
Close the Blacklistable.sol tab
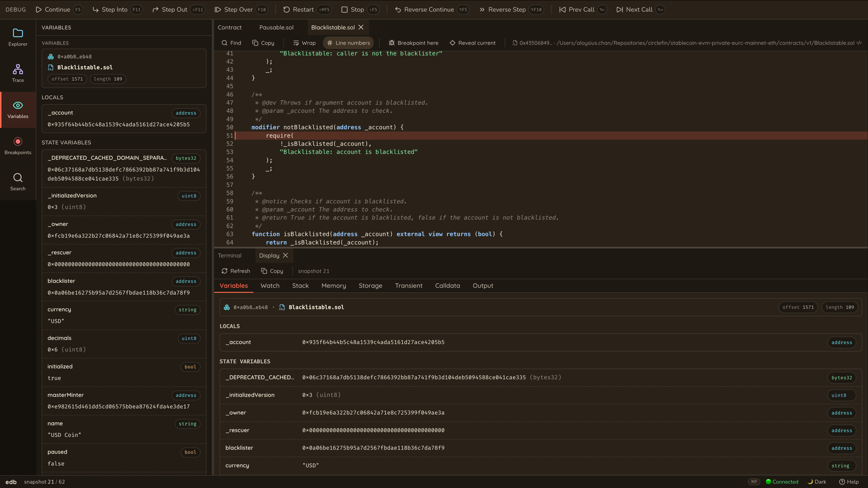click(361, 27)
